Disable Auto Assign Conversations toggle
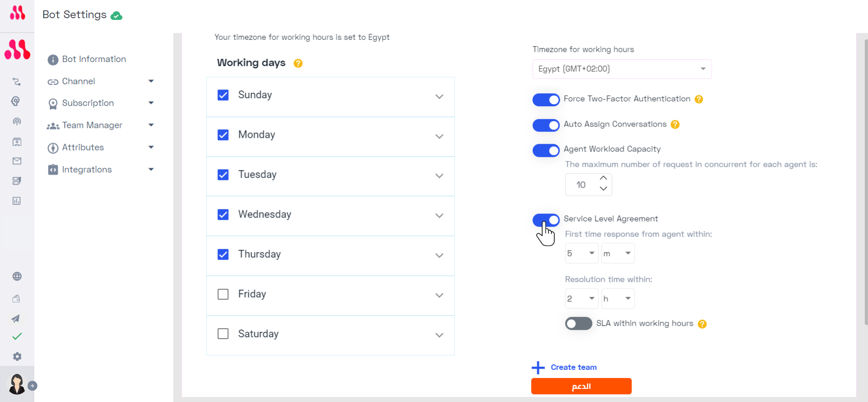This screenshot has height=402, width=868. point(546,125)
